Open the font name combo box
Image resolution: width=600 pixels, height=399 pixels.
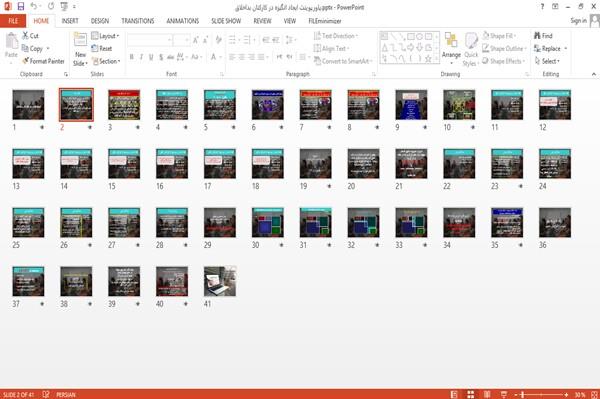(149, 40)
